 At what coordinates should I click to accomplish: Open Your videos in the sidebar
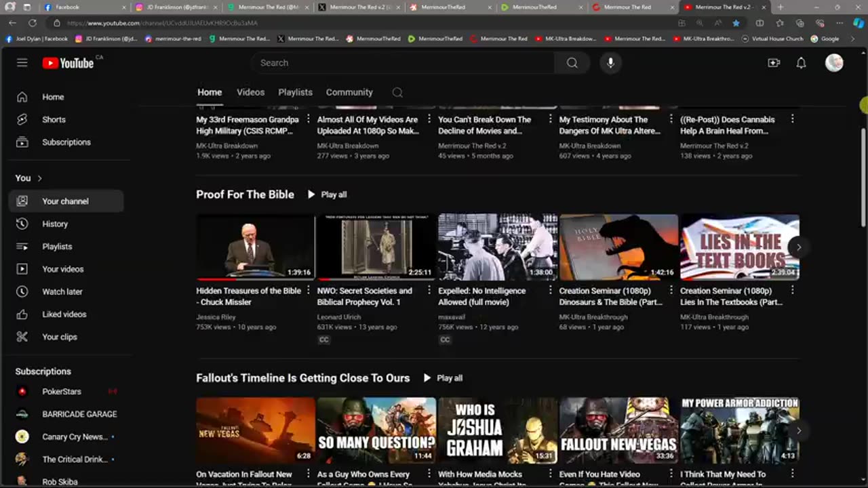(66, 269)
